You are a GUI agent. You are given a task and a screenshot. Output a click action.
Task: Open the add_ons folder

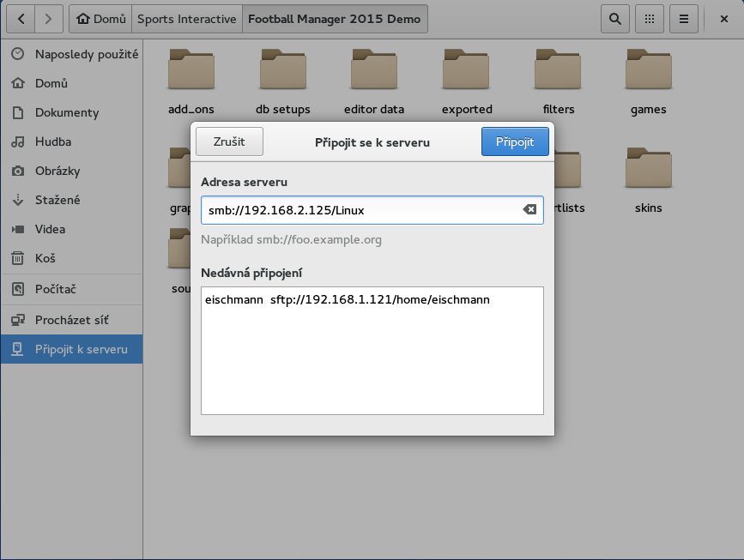pos(191,82)
